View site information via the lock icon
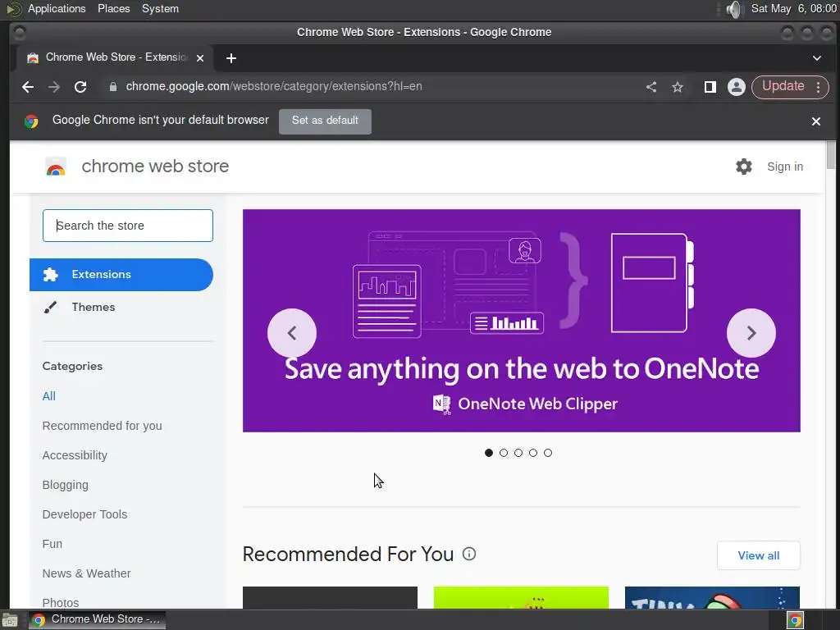The height and width of the screenshot is (630, 840). tap(113, 87)
